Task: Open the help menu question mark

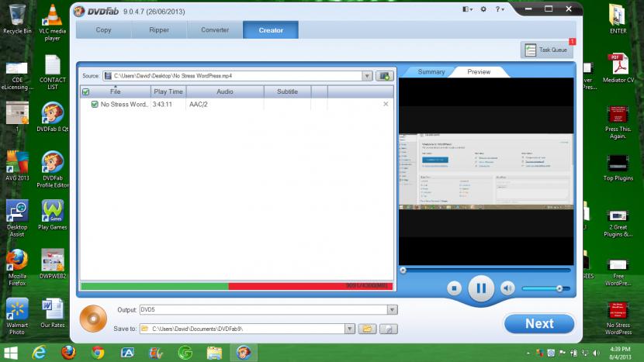Action: (x=499, y=9)
